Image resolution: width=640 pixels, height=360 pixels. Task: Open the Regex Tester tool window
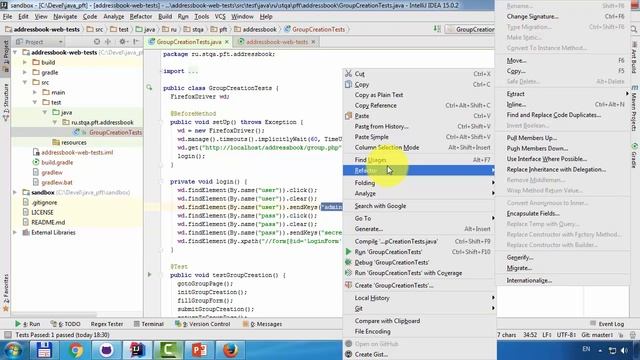(x=107, y=324)
